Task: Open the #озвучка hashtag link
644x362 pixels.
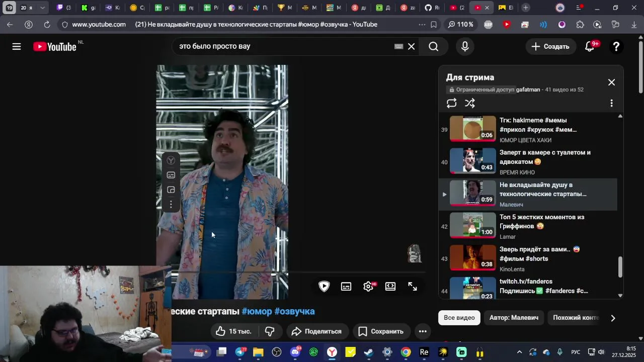Action: (x=294, y=311)
